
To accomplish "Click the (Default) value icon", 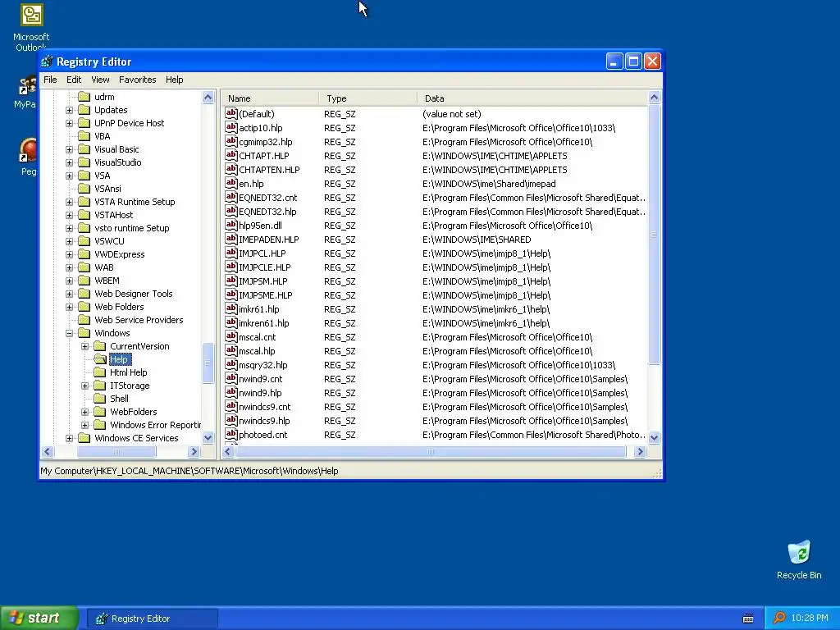I will tap(231, 113).
